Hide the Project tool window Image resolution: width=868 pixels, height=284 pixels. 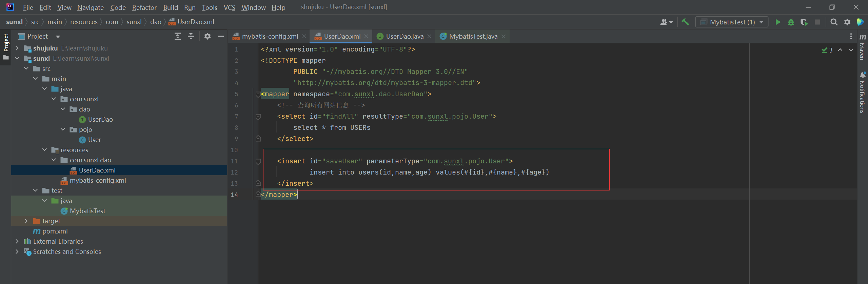click(x=221, y=37)
